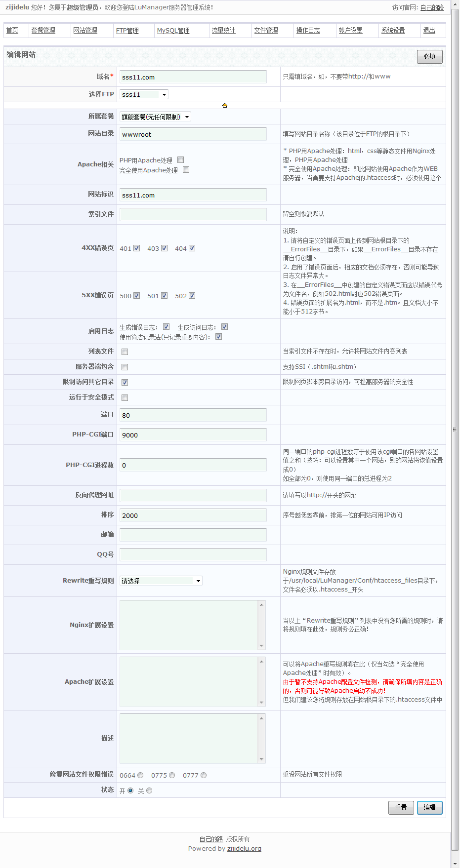Open 系统设置 from the menu
This screenshot has height=868, width=460.
pos(393,31)
